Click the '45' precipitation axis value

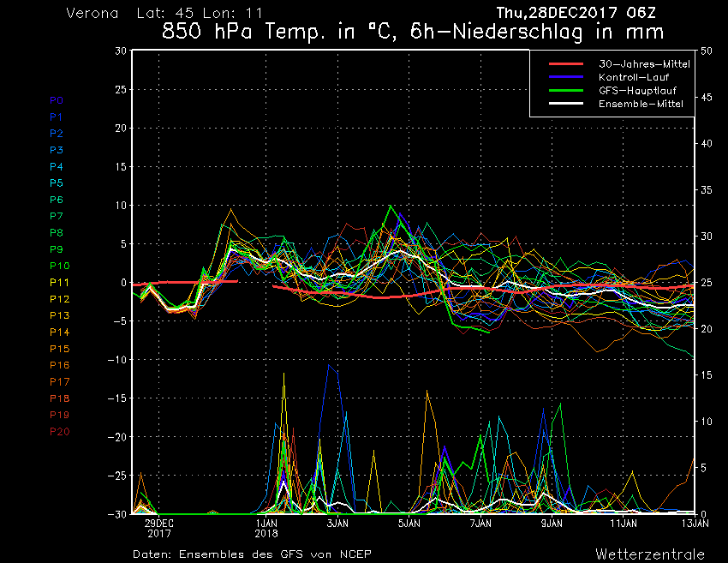(707, 98)
